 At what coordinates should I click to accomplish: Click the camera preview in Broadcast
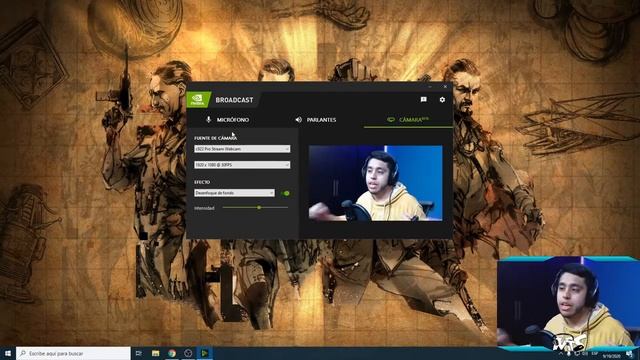pyautogui.click(x=376, y=183)
